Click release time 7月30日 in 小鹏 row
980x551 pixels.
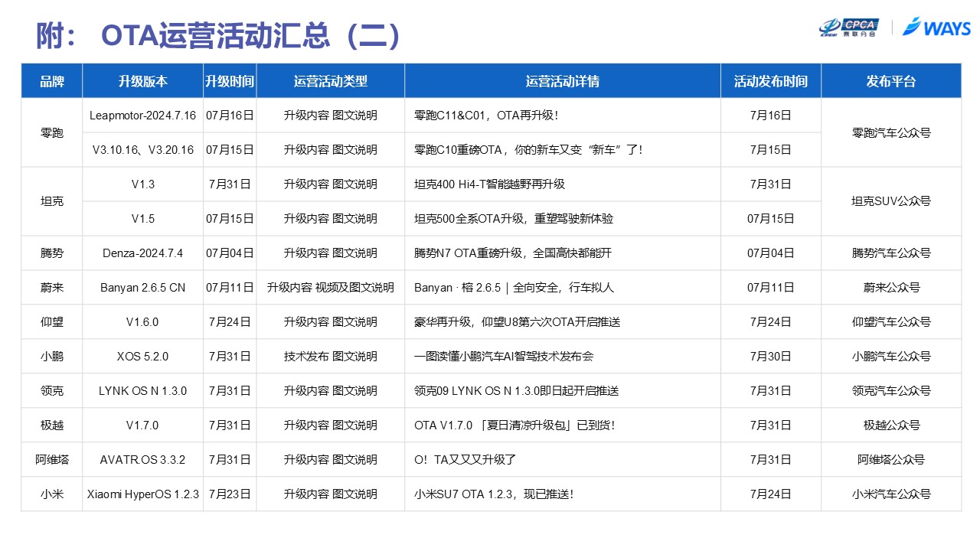tap(771, 357)
